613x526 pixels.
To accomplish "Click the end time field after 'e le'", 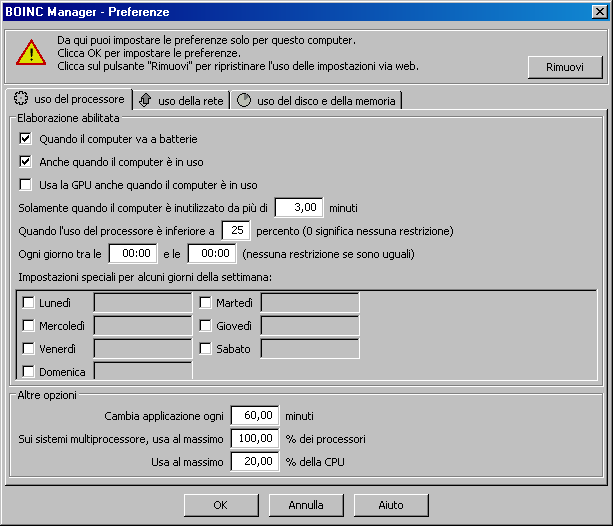I will click(x=212, y=253).
